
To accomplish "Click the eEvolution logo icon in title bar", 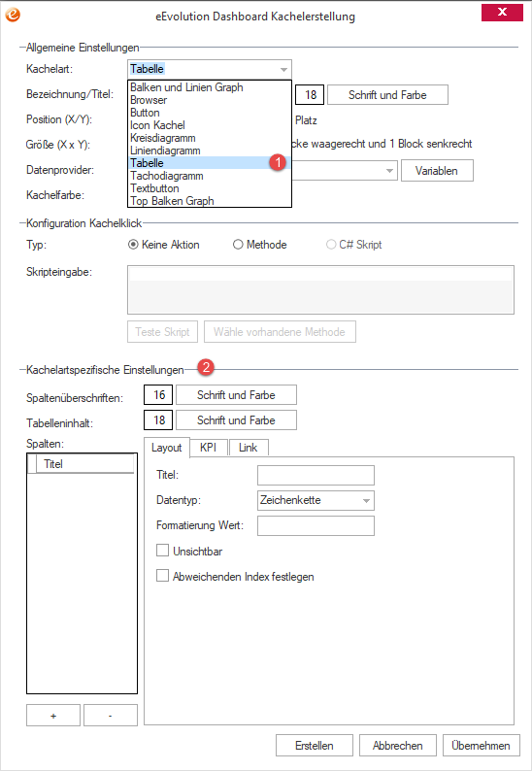I will tap(13, 15).
